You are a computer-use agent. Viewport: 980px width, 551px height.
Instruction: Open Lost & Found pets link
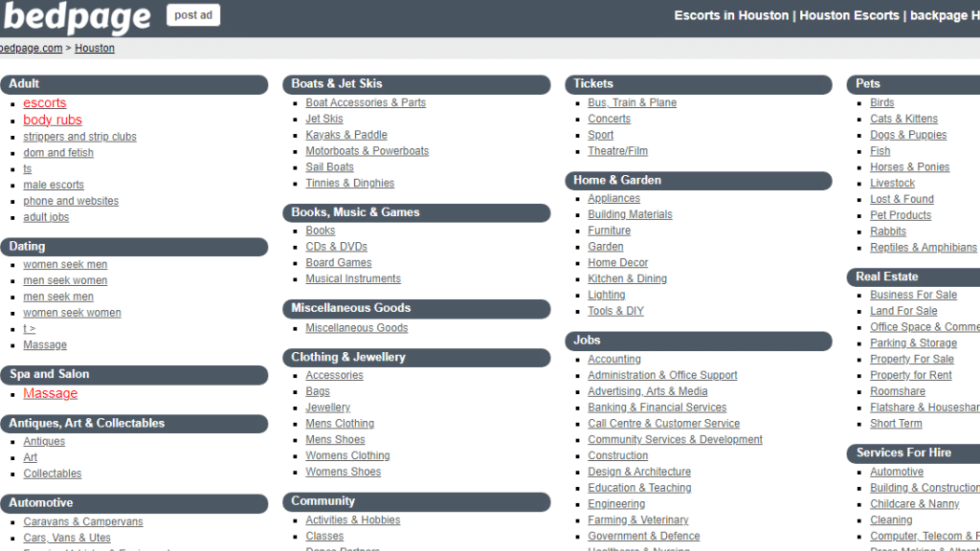point(902,199)
